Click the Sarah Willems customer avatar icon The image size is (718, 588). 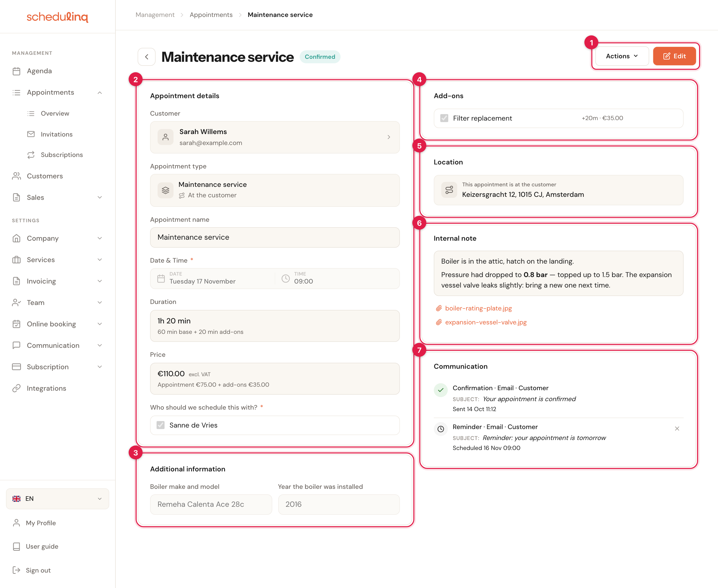165,137
